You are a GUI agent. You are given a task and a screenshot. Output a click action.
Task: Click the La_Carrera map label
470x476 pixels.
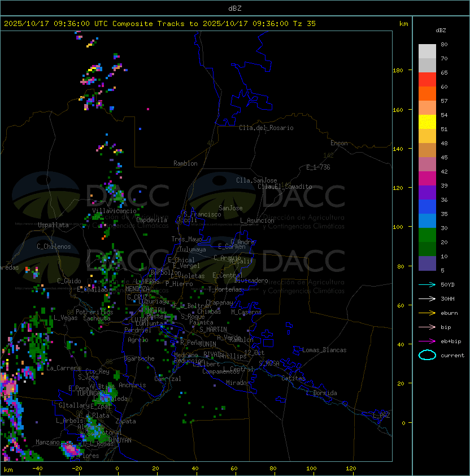pyautogui.click(x=63, y=368)
